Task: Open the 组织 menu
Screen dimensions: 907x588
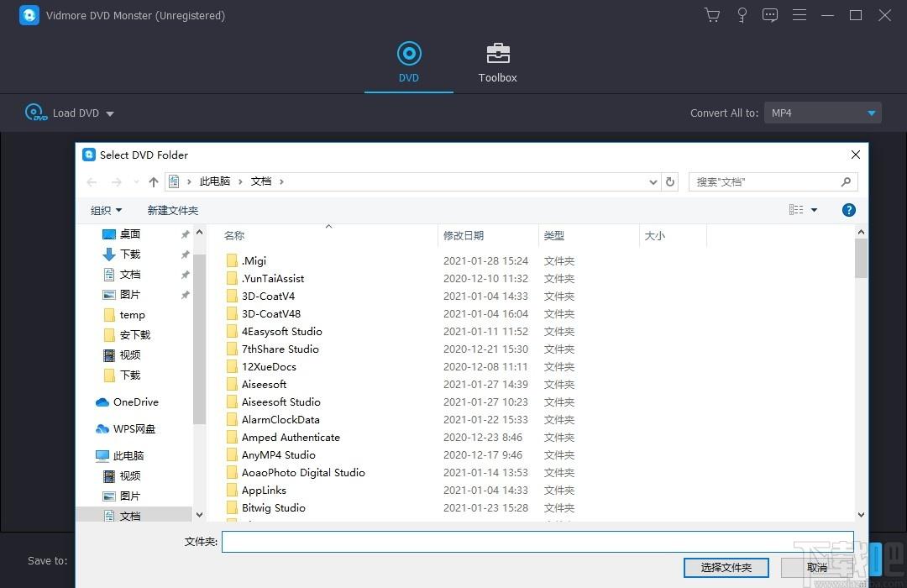Action: click(106, 210)
